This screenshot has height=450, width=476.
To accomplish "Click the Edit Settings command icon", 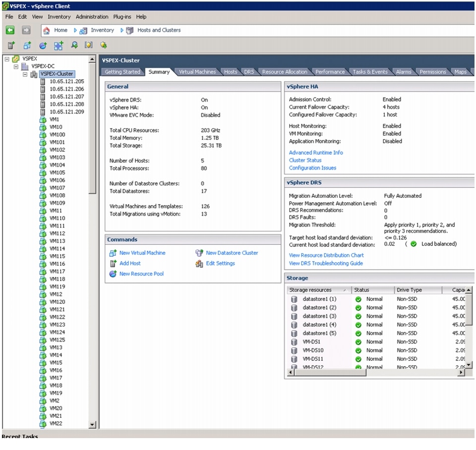I will pos(199,264).
